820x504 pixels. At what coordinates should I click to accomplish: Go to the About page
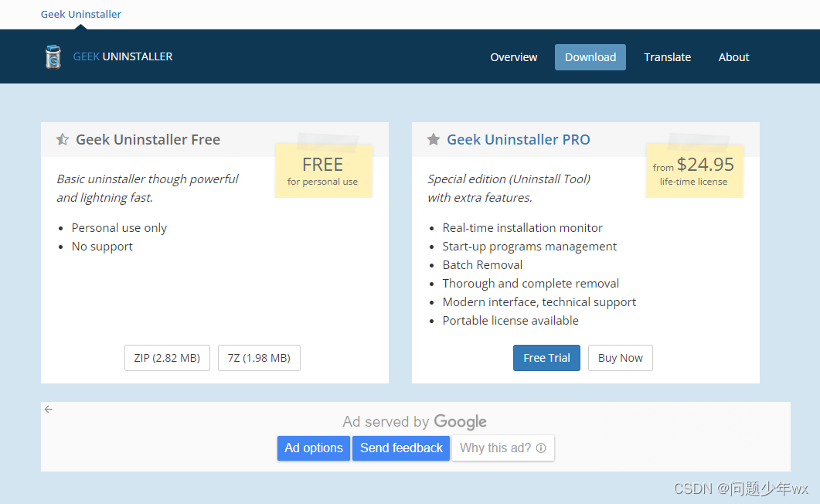coord(733,57)
